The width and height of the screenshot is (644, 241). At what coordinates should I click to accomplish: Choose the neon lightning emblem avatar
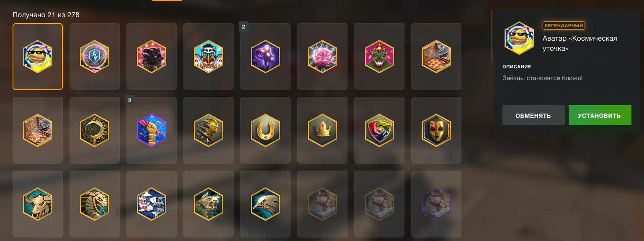click(x=95, y=57)
